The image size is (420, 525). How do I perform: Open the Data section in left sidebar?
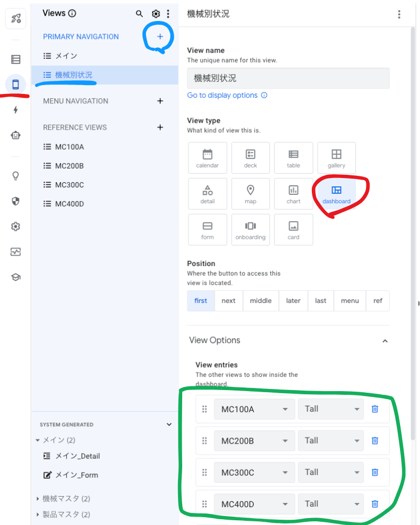tap(15, 59)
